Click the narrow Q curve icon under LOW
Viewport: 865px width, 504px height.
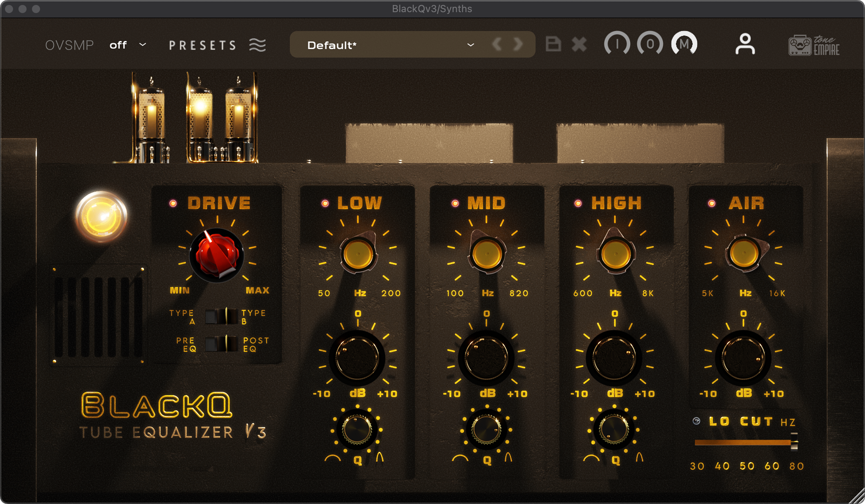380,457
